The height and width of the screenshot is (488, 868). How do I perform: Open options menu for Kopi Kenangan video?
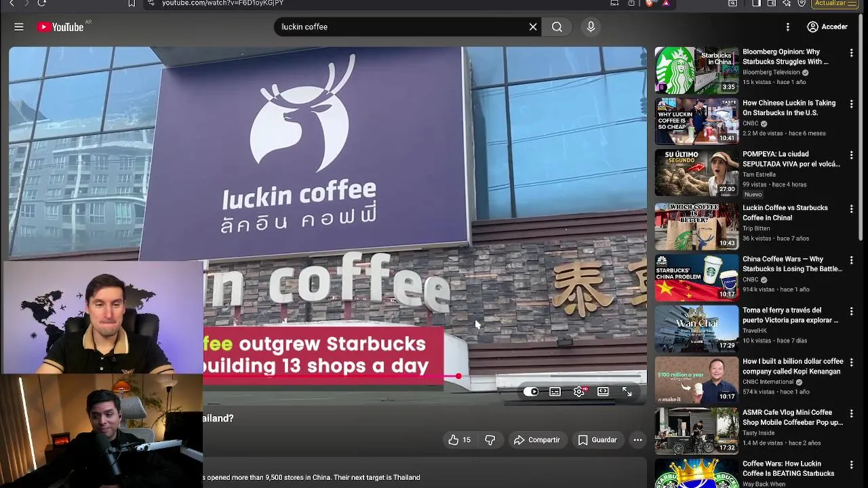(851, 363)
